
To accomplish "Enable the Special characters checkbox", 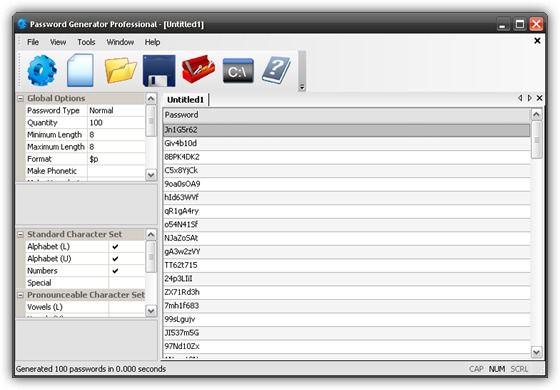I will coord(126,283).
